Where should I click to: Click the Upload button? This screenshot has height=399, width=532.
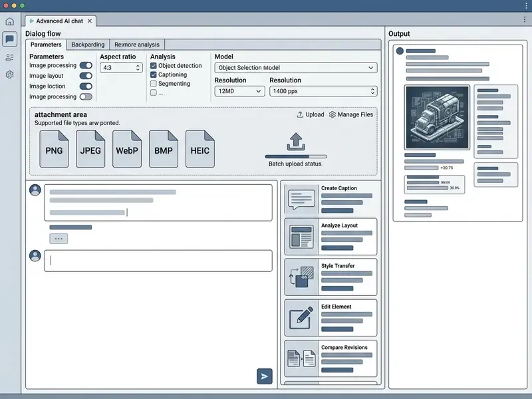click(x=311, y=114)
